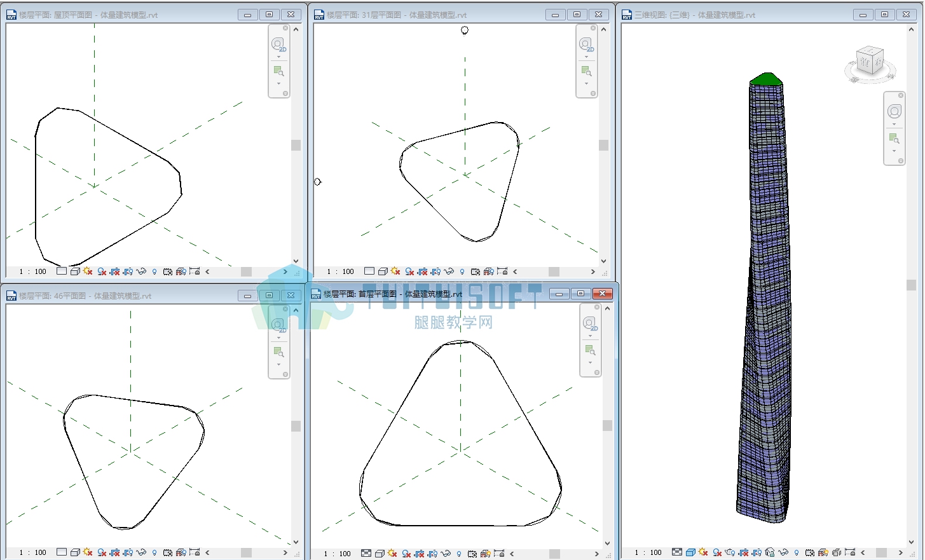Highlight displacement sets in 3D view
Viewport: 925px width, 560px height.
pos(837,552)
